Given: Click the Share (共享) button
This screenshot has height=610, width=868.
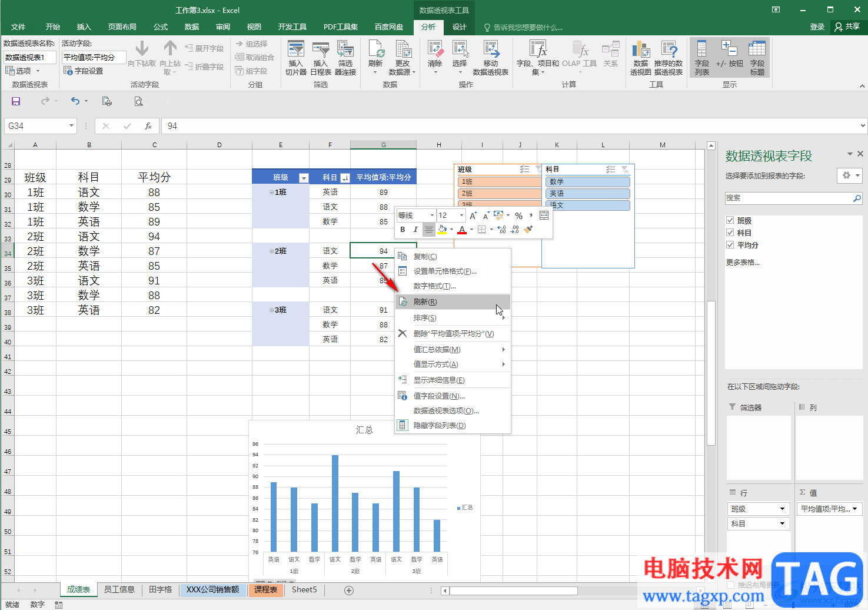Looking at the screenshot, I should (847, 27).
